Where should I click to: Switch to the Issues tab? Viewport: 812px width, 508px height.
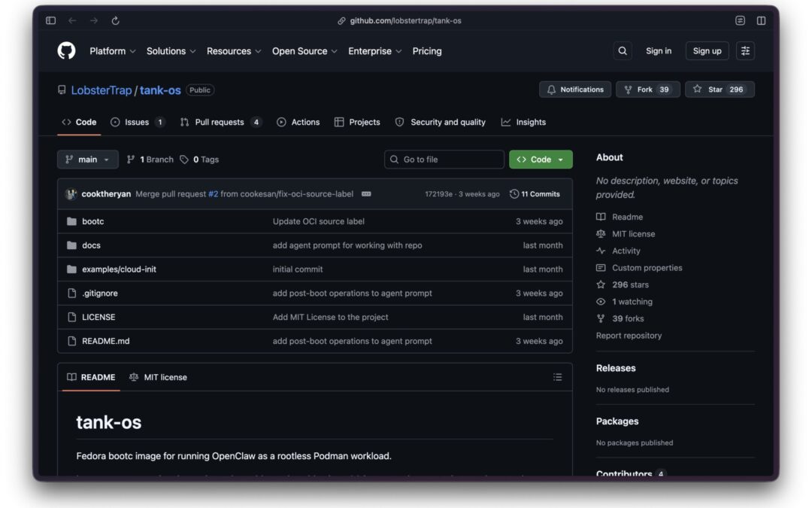pyautogui.click(x=138, y=123)
